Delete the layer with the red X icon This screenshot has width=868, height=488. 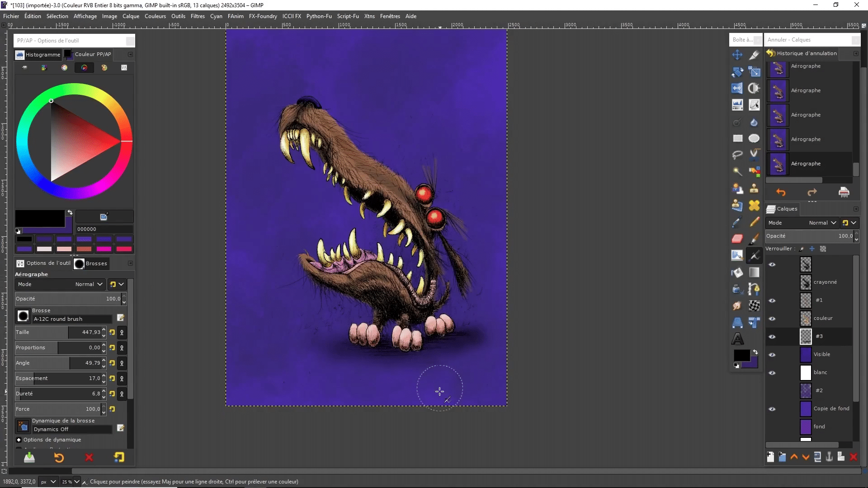854,457
